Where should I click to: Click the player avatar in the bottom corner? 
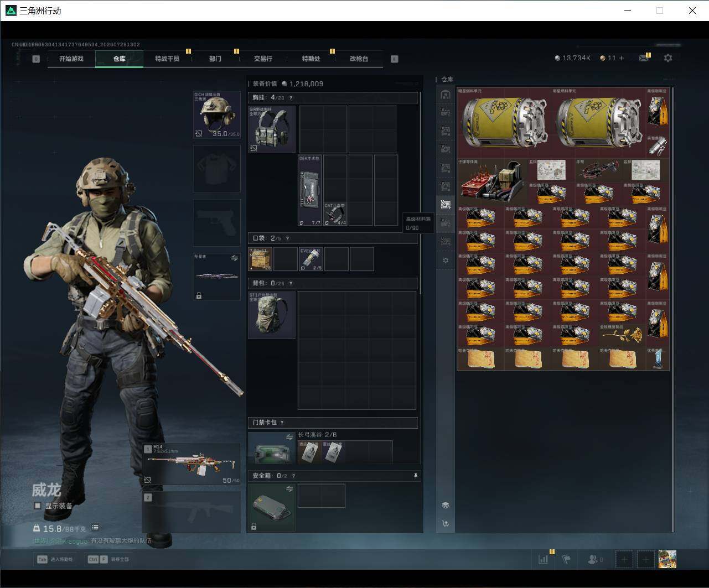[667, 559]
